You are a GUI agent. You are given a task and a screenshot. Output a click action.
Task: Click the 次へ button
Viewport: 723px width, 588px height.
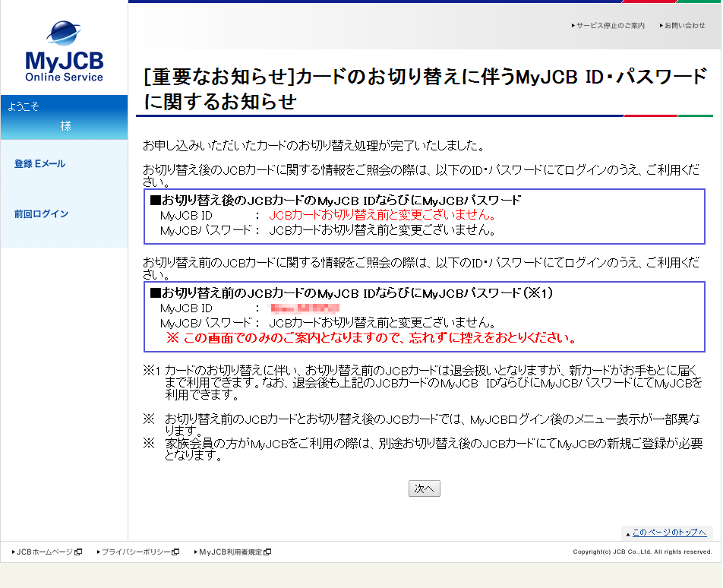(x=425, y=488)
